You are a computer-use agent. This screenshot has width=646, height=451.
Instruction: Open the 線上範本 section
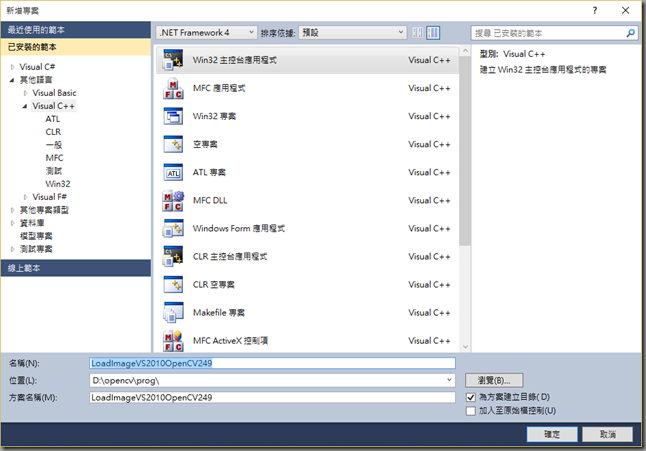76,268
